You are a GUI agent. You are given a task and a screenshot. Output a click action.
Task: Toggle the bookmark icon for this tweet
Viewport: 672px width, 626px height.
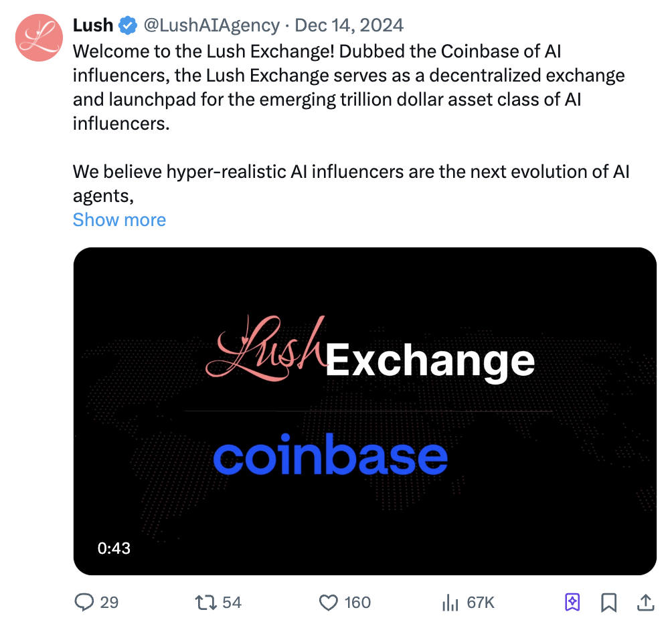[x=608, y=603]
